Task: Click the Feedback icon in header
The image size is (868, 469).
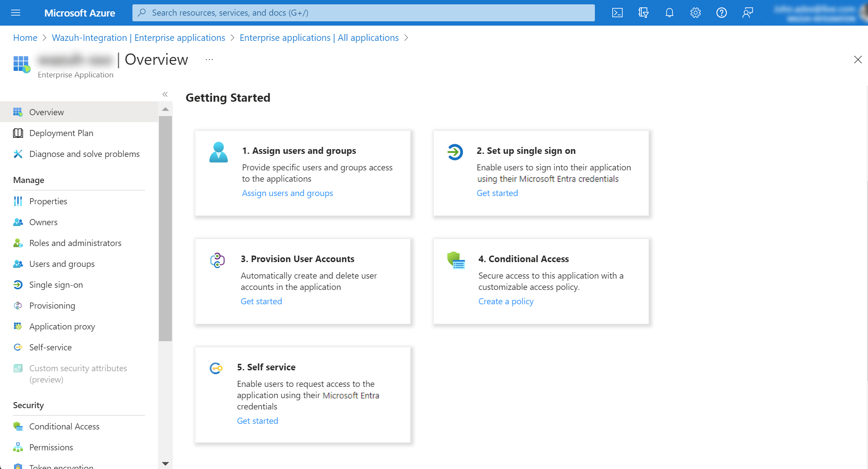Action: [x=747, y=13]
